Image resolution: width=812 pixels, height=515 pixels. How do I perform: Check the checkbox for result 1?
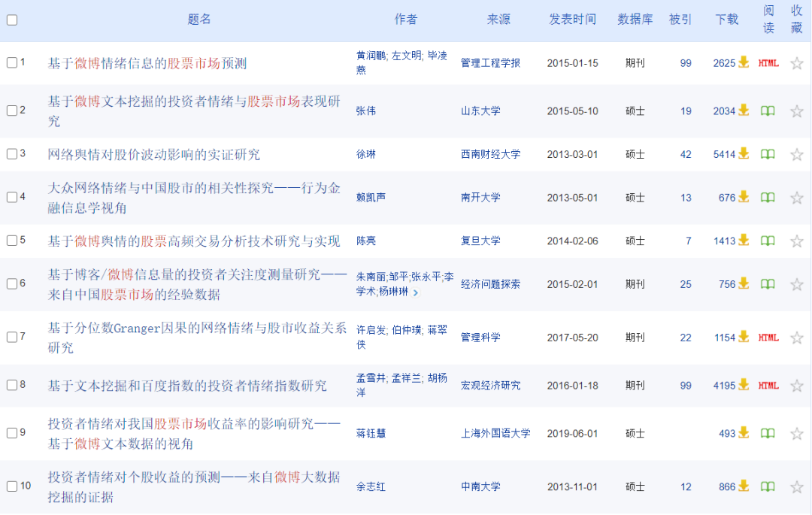[12, 62]
